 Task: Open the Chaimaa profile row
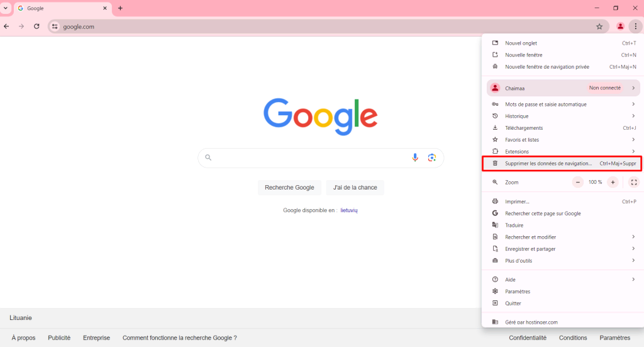pos(563,88)
